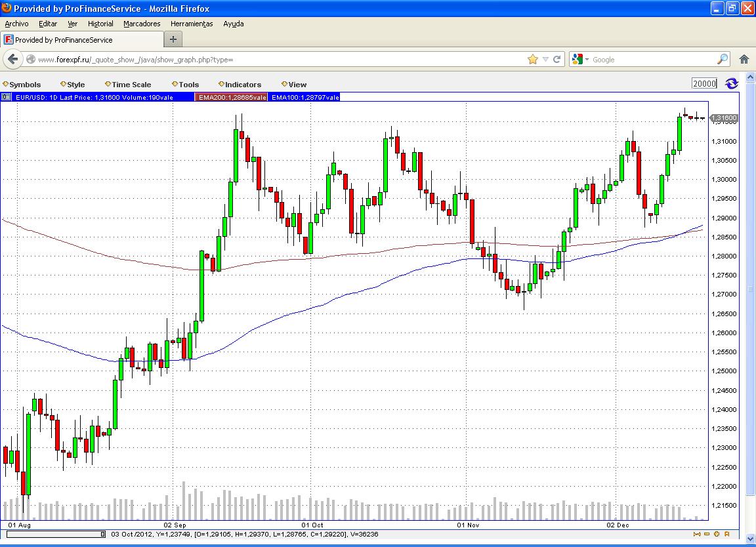Open the Editar menu

click(x=48, y=24)
